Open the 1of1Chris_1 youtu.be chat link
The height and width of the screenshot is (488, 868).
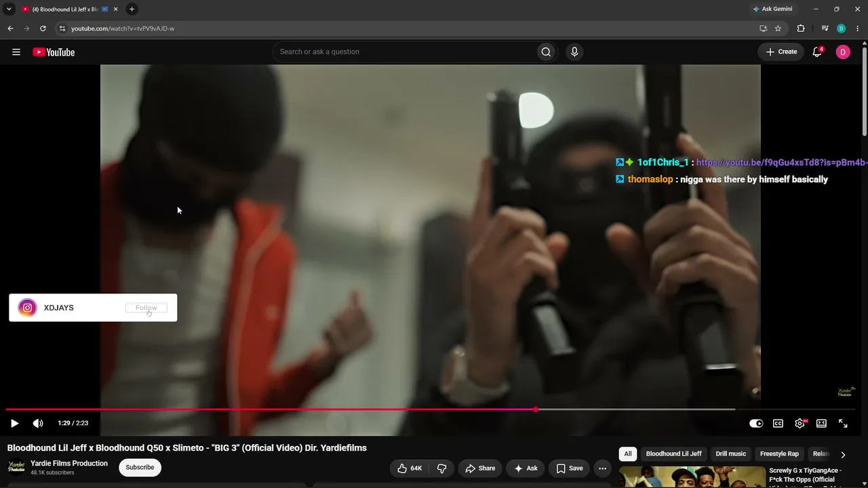tap(782, 163)
